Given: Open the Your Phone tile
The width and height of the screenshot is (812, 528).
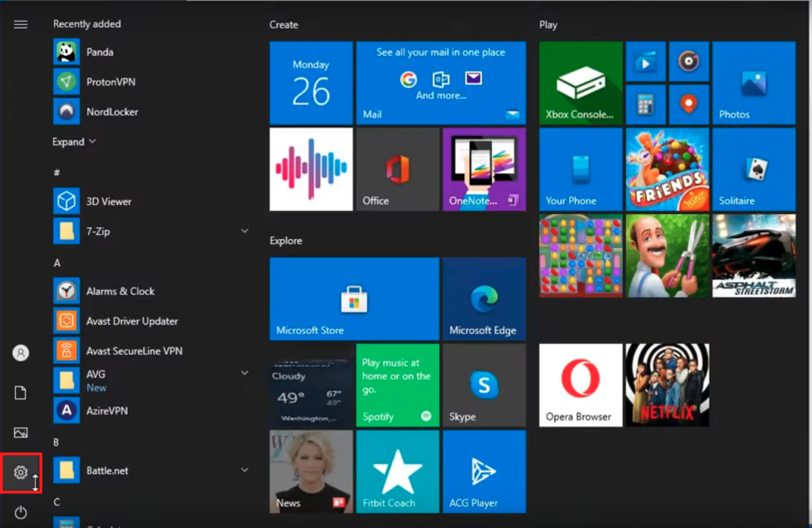Looking at the screenshot, I should (x=580, y=169).
